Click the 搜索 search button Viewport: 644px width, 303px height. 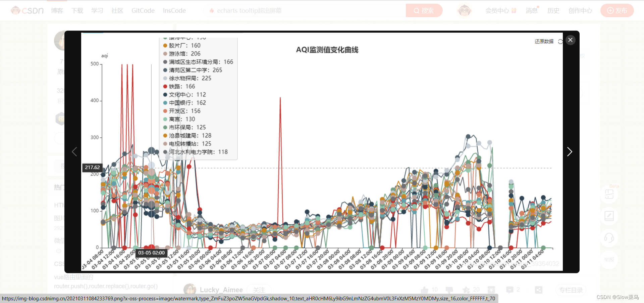[x=424, y=10]
